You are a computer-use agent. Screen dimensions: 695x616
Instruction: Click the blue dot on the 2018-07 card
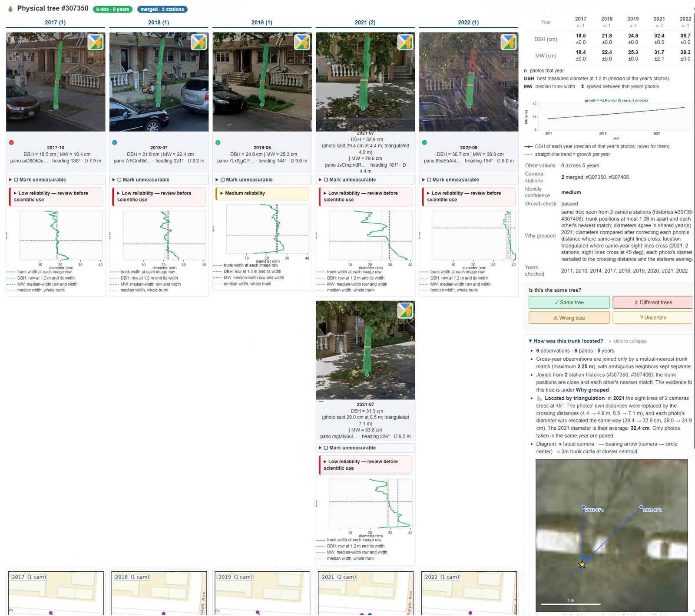click(x=115, y=142)
